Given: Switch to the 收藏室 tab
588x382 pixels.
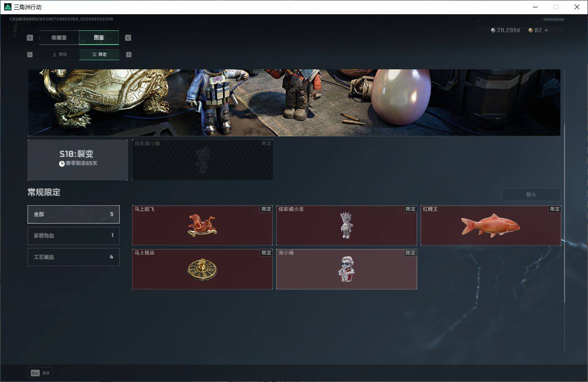Looking at the screenshot, I should tap(59, 38).
